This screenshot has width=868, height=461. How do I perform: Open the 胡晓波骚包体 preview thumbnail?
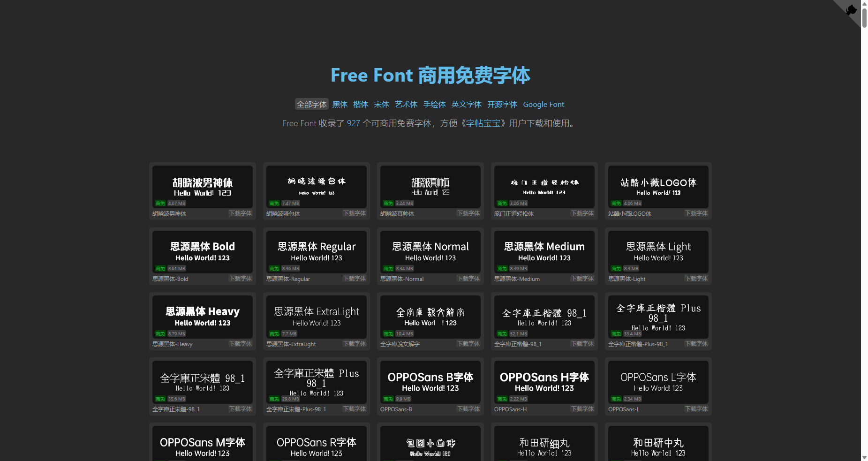click(317, 187)
